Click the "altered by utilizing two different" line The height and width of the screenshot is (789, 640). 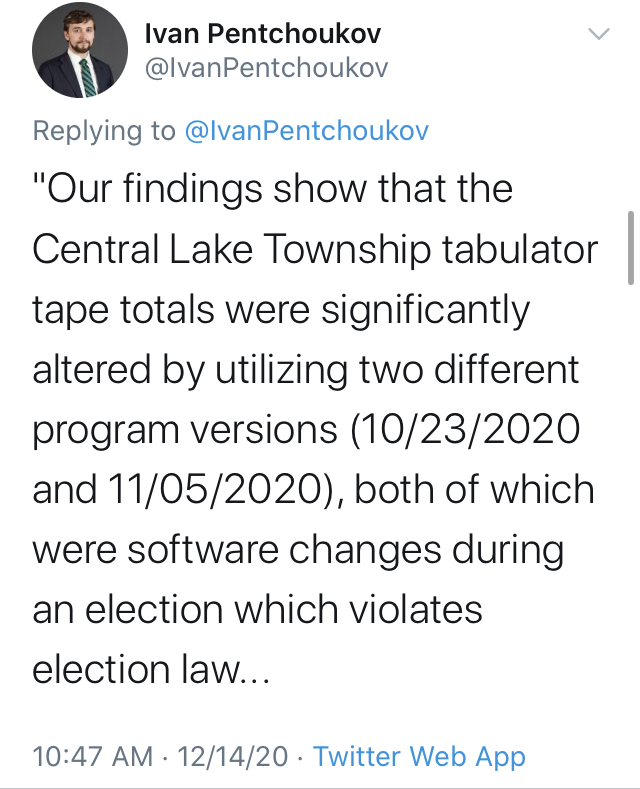tap(306, 370)
